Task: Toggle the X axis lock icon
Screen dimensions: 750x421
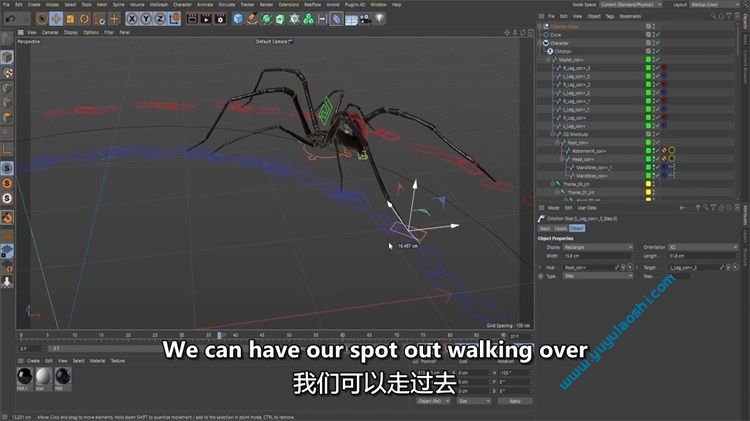Action: 133,18
